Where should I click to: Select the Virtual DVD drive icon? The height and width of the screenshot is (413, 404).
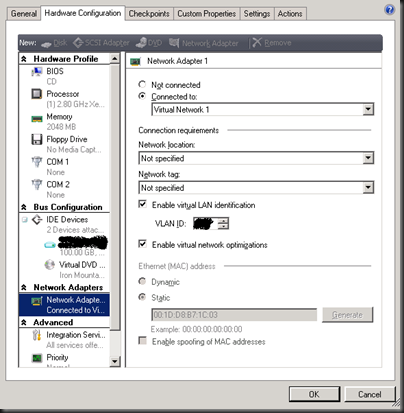(50, 265)
